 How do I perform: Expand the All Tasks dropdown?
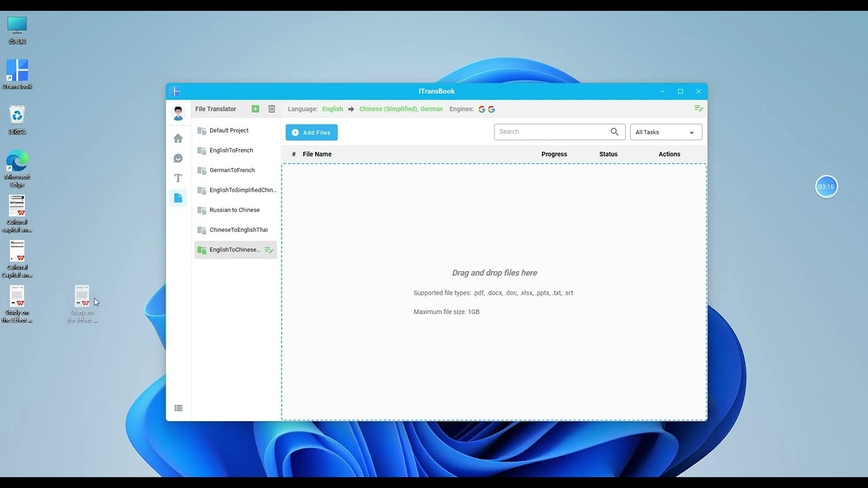pos(666,132)
